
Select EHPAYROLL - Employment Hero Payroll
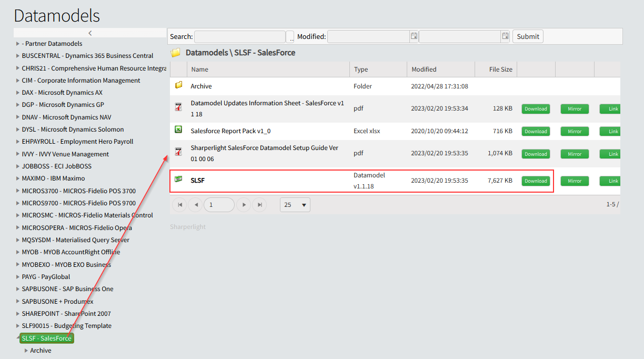click(x=77, y=142)
